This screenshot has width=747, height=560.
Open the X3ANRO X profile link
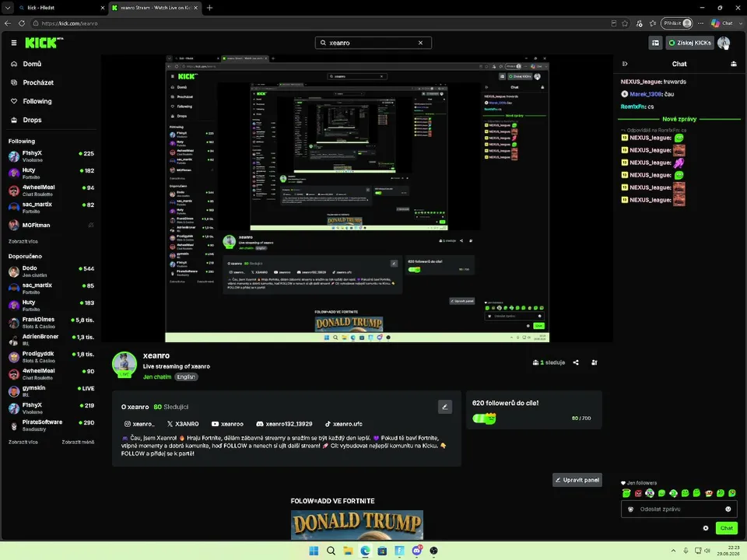(183, 424)
